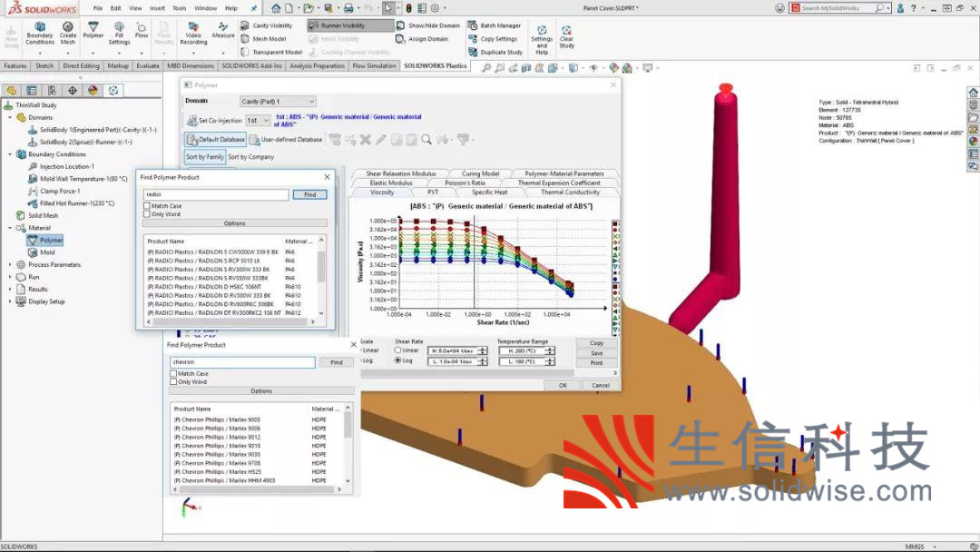
Task: Click the Flow ribbon icon
Action: click(142, 30)
